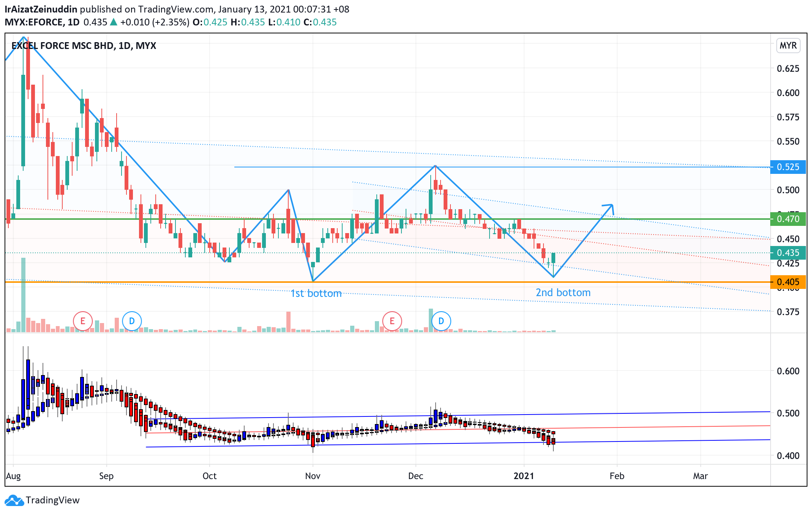This screenshot has height=514, width=812.
Task: Click the blue D dividend marker in December
Action: click(x=441, y=321)
